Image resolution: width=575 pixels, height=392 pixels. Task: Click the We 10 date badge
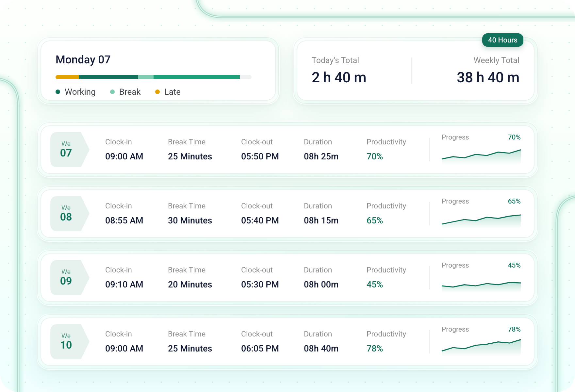coord(70,342)
